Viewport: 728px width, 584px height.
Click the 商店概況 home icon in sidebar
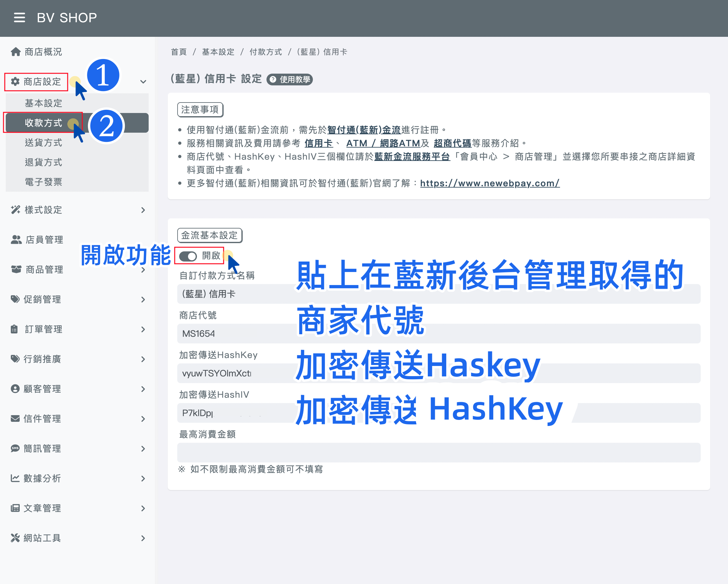coord(15,51)
